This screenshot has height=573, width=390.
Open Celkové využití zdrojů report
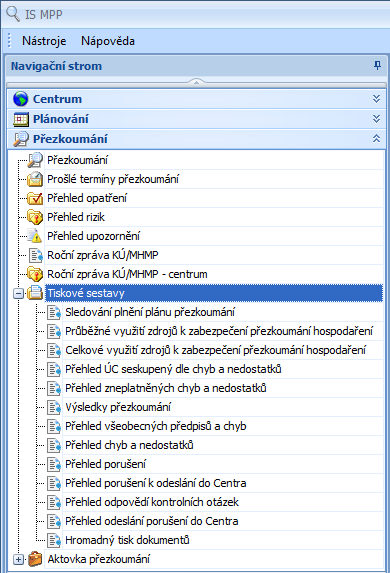pos(216,350)
